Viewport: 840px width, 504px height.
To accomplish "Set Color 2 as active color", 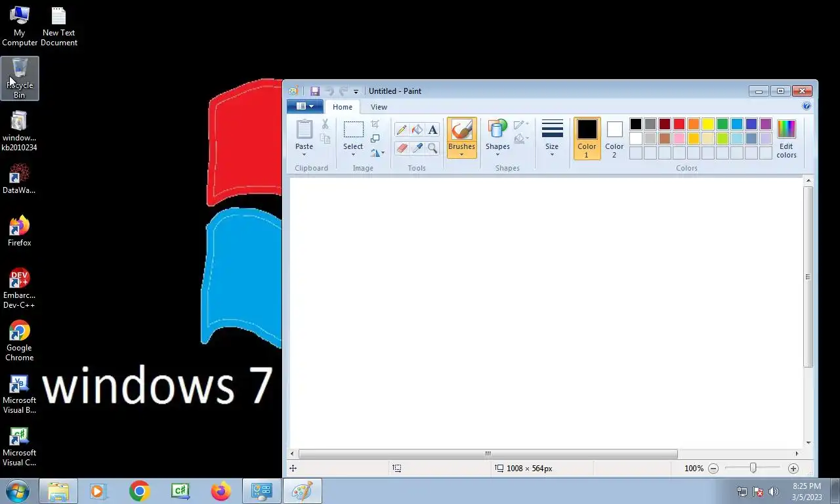I will click(x=614, y=138).
